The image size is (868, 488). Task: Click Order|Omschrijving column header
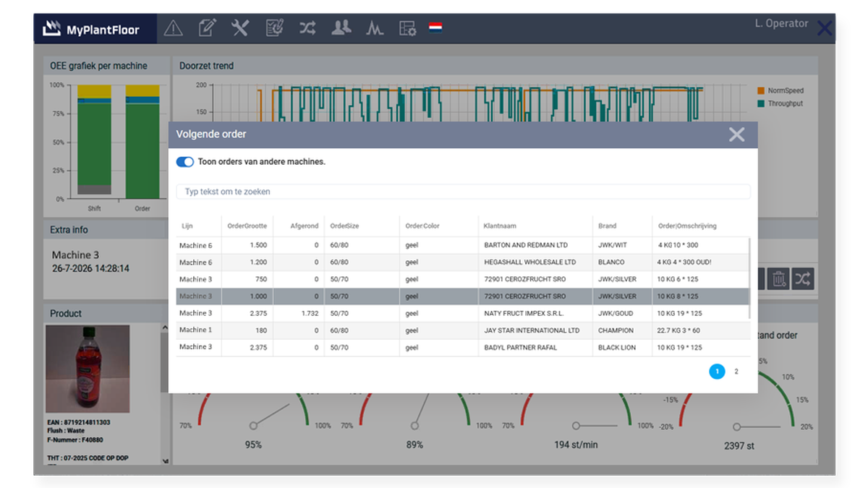(687, 226)
